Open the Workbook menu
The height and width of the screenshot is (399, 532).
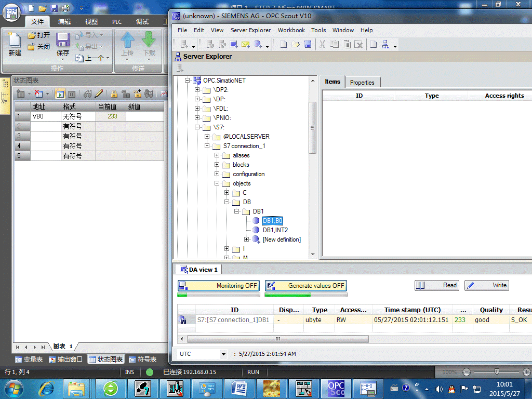[291, 30]
